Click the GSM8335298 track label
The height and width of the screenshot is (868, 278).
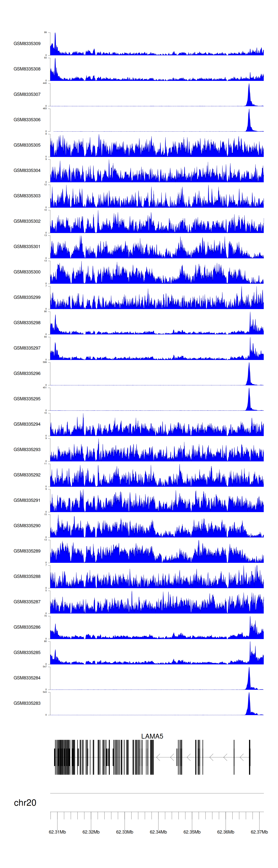(x=27, y=323)
